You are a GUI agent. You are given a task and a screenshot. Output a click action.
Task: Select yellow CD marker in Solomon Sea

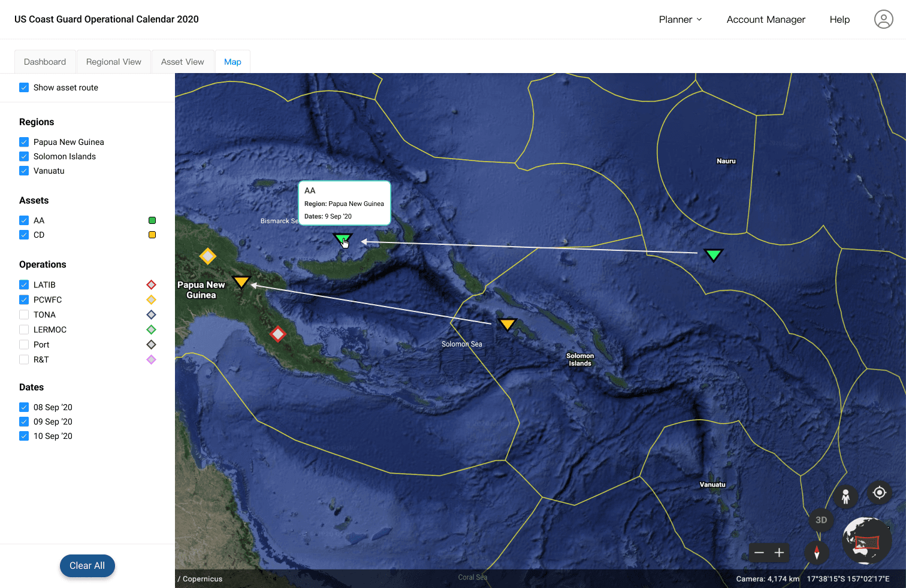(x=508, y=324)
